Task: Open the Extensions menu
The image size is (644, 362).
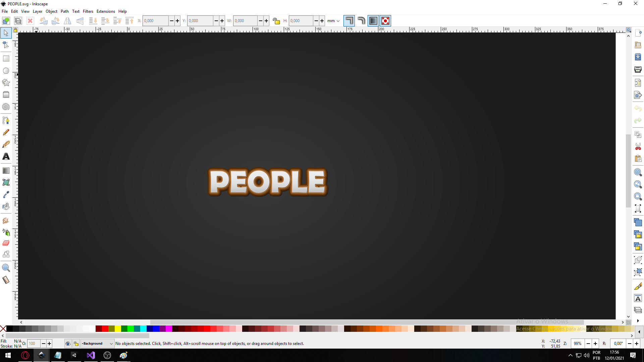Action: tap(106, 11)
